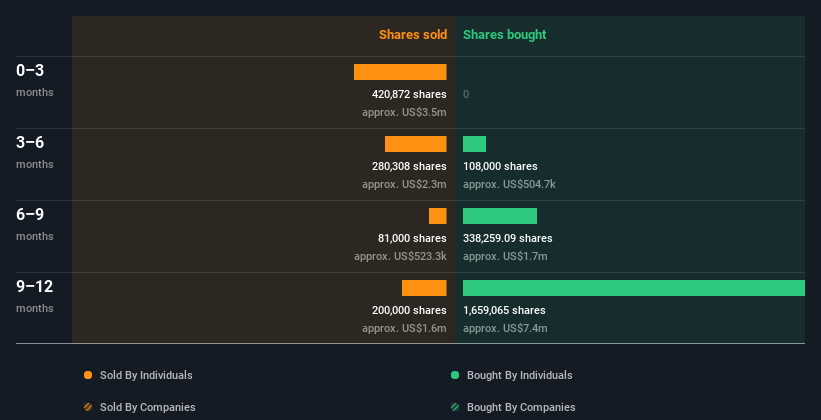The height and width of the screenshot is (420, 821).
Task: Click the approx. US$523.3k value
Action: 401,256
